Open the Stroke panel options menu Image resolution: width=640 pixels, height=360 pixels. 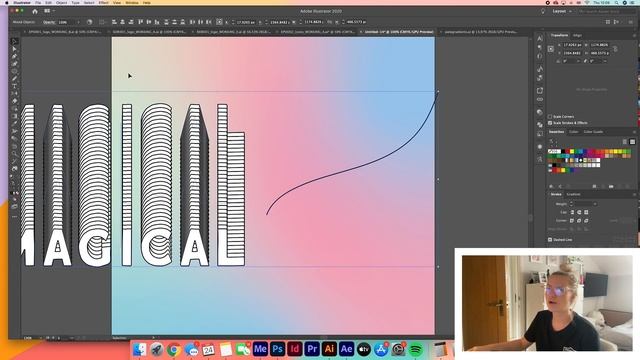coord(634,194)
